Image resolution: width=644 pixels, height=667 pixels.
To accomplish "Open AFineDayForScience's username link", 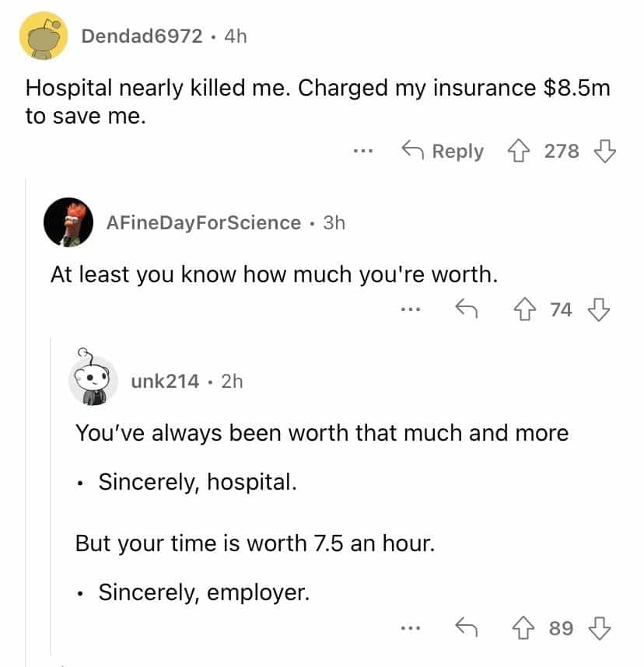I will coord(203,222).
